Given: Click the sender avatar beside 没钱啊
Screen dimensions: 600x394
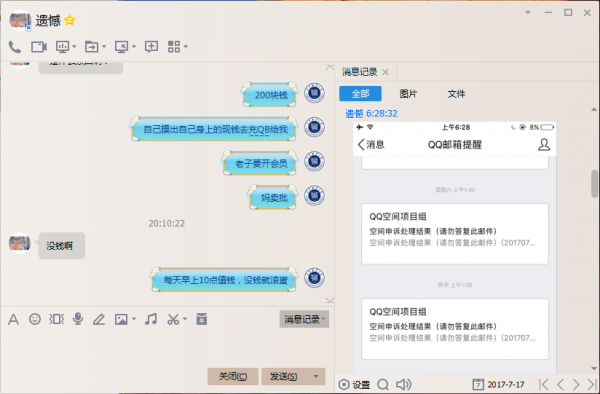Looking at the screenshot, I should point(20,243).
